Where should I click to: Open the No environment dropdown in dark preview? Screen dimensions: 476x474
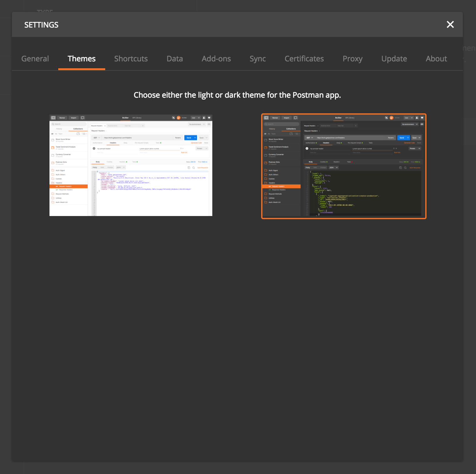[x=409, y=124]
